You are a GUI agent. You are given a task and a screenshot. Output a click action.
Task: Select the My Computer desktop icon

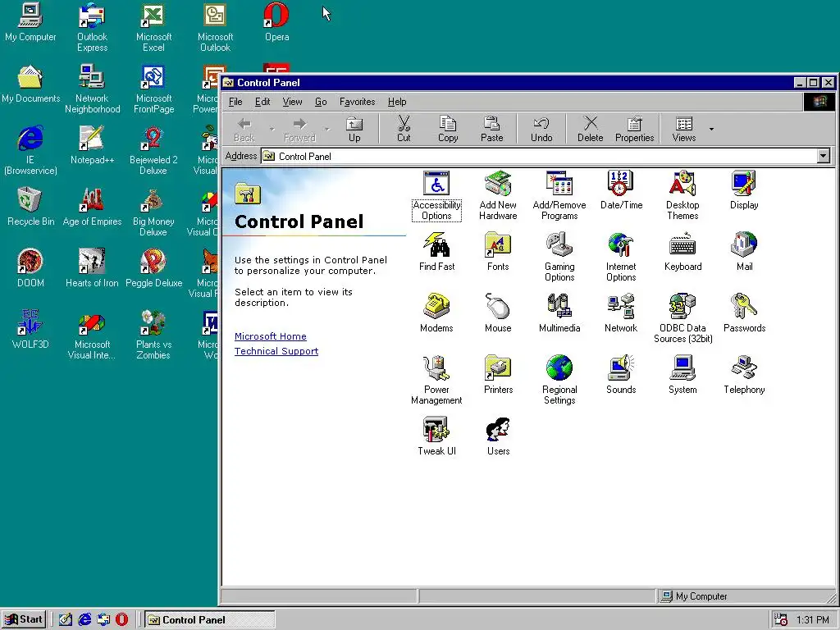[x=30, y=22]
